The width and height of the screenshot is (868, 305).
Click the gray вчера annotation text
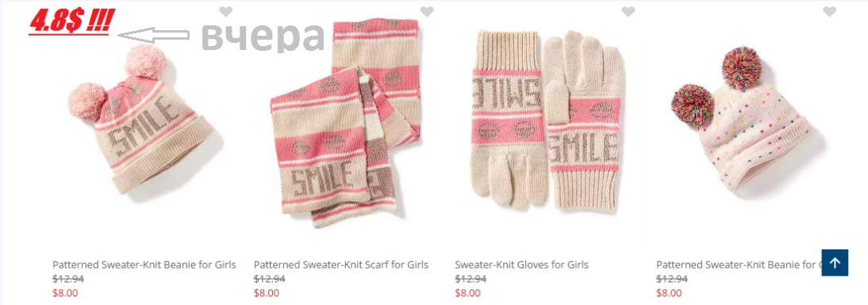(x=263, y=36)
